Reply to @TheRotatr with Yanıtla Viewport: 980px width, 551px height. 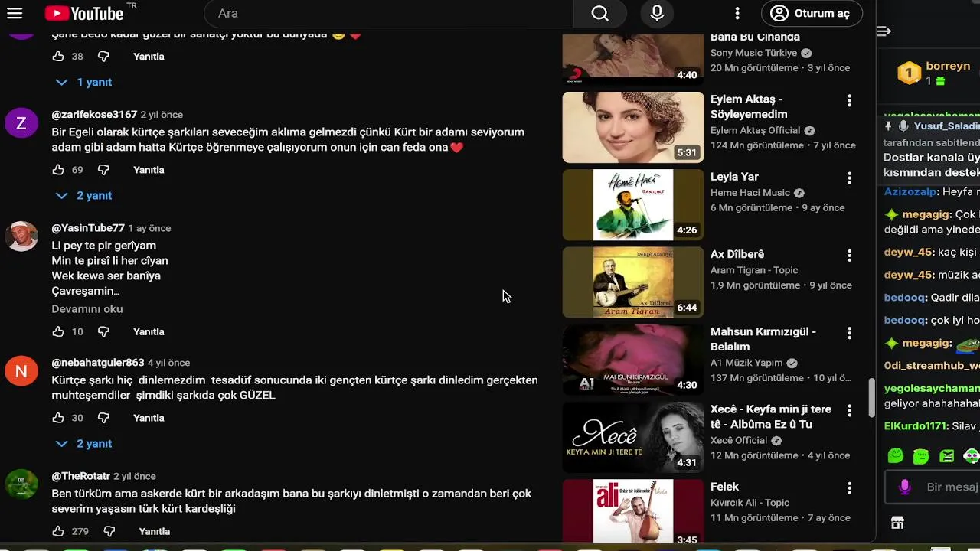pos(155,531)
